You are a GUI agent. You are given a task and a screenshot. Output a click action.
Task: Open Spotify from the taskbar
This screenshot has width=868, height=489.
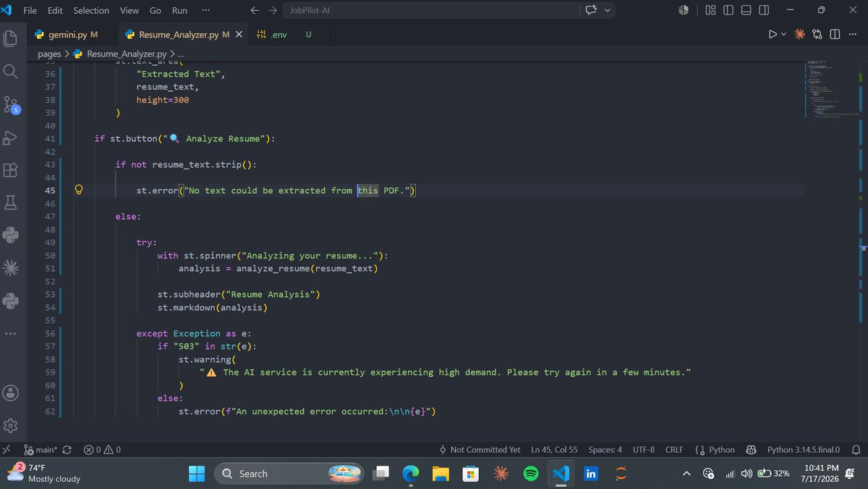click(531, 474)
